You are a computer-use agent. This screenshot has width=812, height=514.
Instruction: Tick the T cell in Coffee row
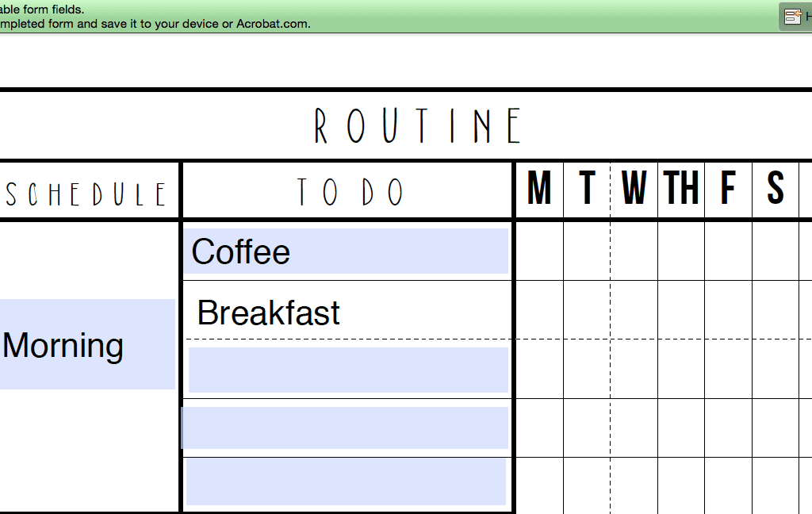tap(587, 251)
